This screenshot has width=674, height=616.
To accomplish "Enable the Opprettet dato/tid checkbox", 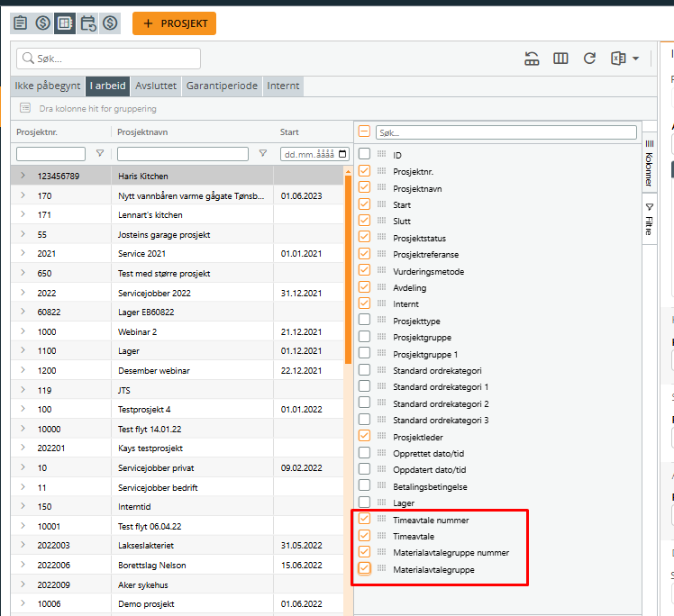I will coord(364,452).
